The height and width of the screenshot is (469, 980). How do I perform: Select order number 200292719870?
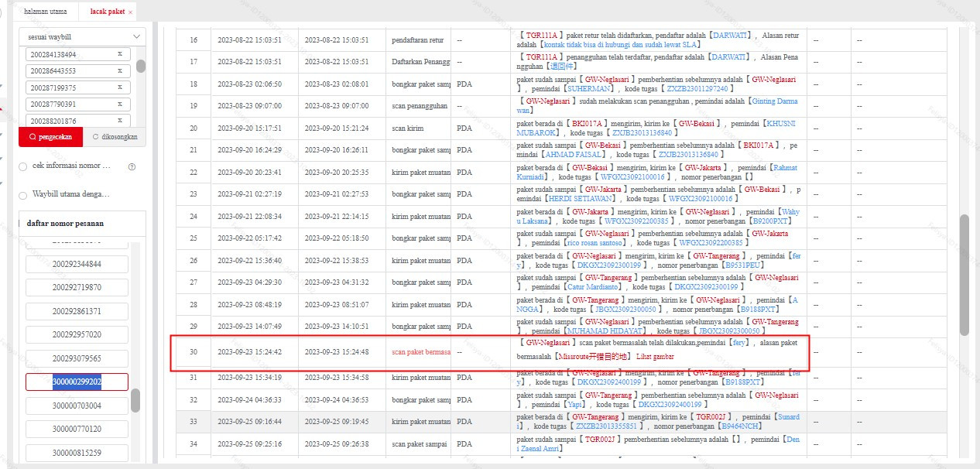77,288
